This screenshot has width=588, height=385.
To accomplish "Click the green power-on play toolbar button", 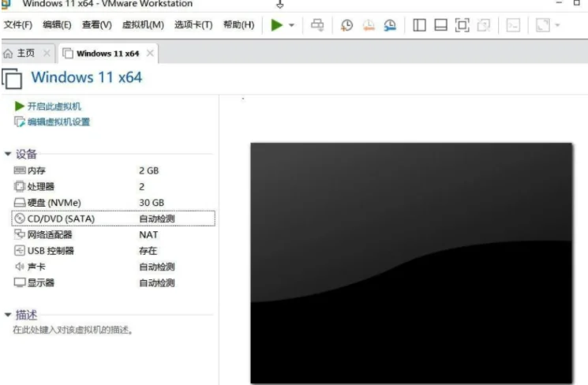I will [x=277, y=25].
